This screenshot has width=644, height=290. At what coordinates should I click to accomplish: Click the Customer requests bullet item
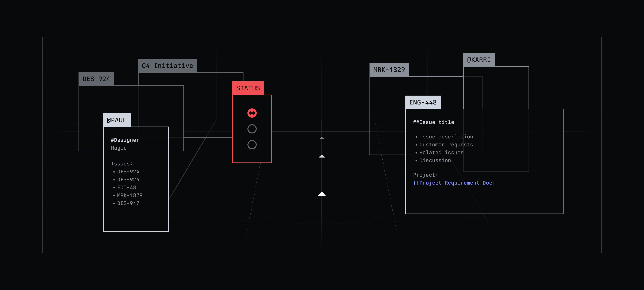point(446,145)
